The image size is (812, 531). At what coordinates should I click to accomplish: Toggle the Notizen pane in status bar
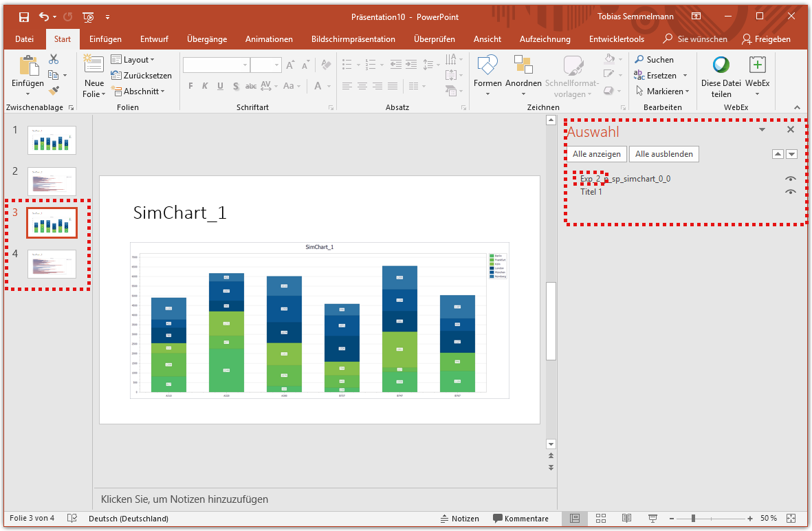tap(459, 519)
